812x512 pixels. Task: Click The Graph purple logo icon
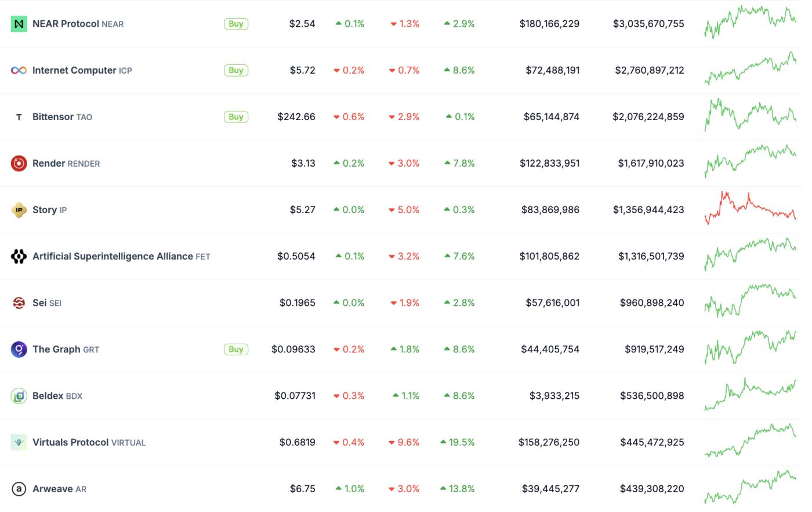tap(19, 349)
